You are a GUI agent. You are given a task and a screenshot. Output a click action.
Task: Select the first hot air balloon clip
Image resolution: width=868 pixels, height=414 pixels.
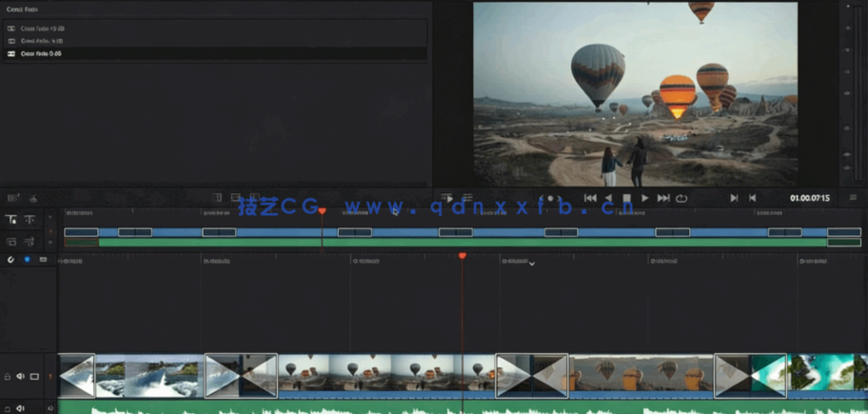386,376
